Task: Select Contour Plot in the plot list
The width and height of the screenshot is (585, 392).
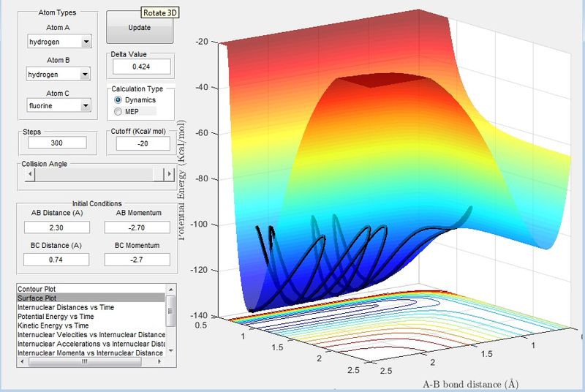Action: [x=38, y=289]
